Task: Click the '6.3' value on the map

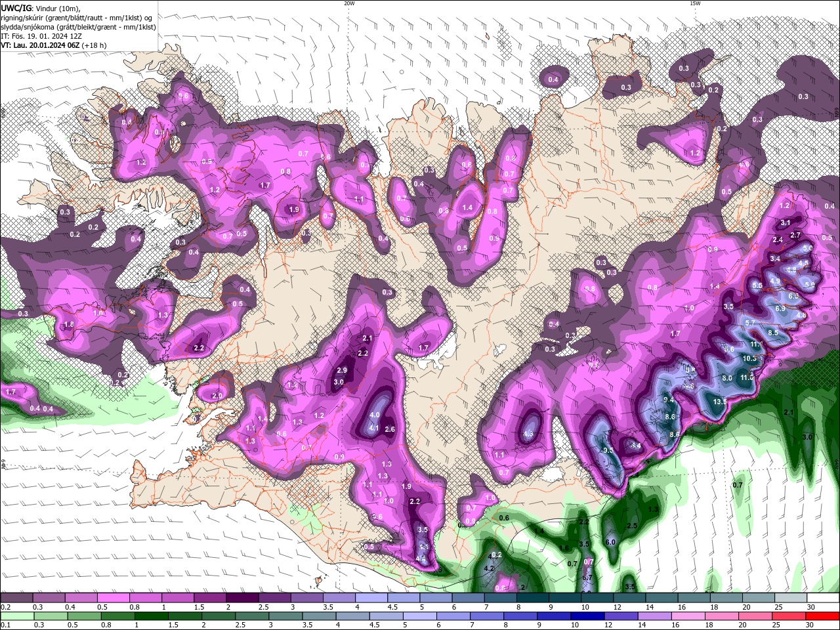Action: click(x=793, y=296)
